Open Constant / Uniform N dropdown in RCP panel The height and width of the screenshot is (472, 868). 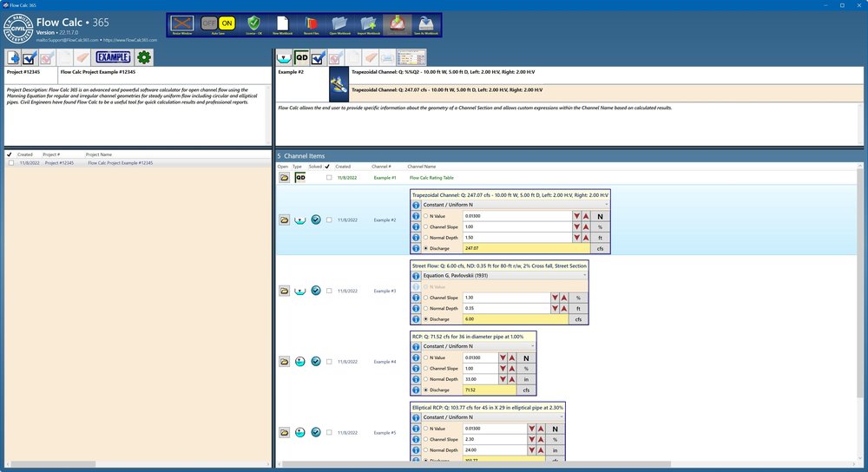click(x=478, y=346)
